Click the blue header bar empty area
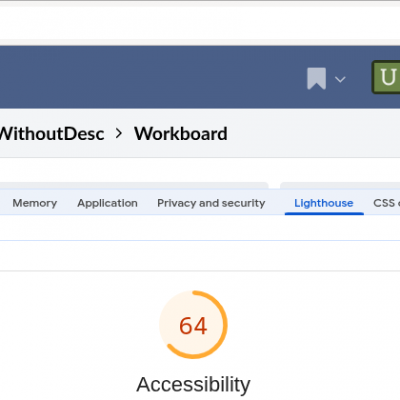This screenshot has width=400, height=400. tap(150, 77)
